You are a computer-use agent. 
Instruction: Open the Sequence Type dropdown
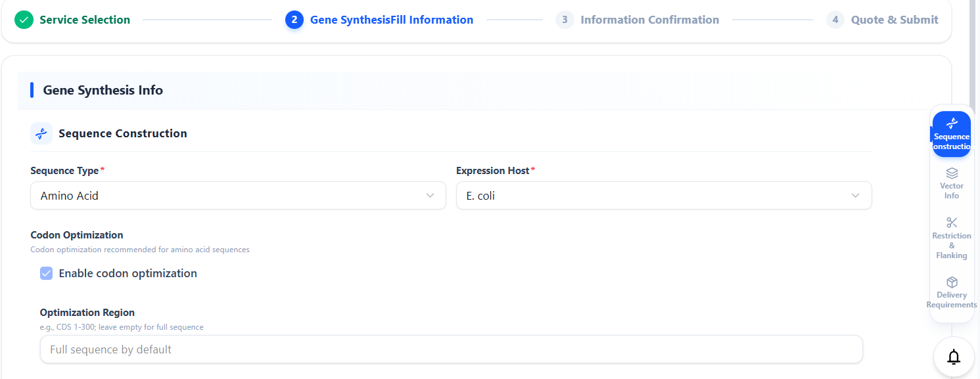238,196
